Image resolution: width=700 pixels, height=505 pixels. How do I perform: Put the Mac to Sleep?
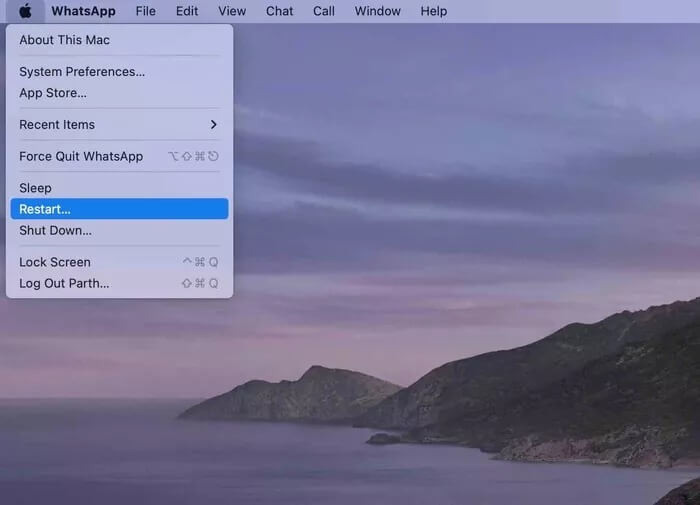pos(119,188)
